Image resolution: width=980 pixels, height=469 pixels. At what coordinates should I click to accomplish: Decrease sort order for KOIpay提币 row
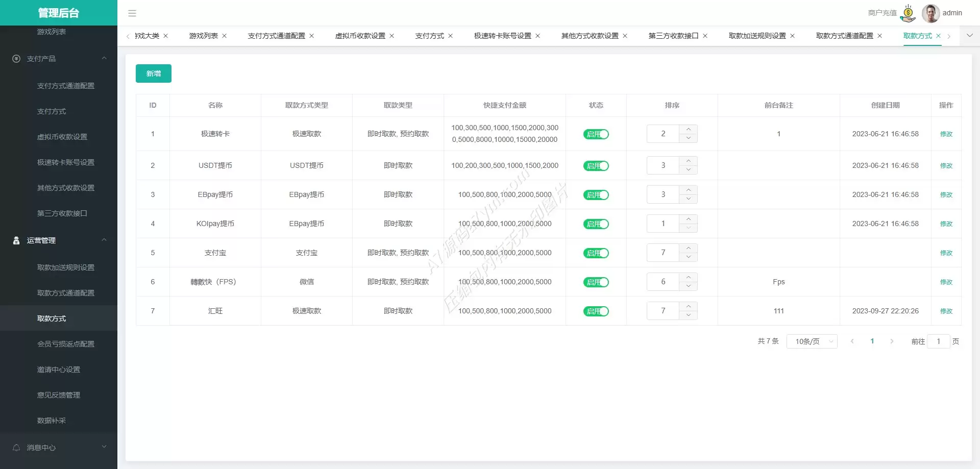(x=688, y=228)
